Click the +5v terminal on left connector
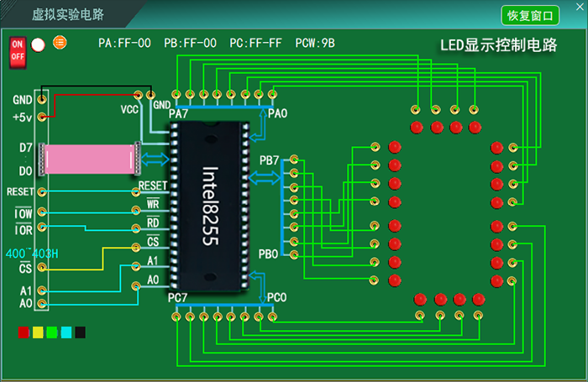Image resolution: width=588 pixels, height=382 pixels. (41, 117)
